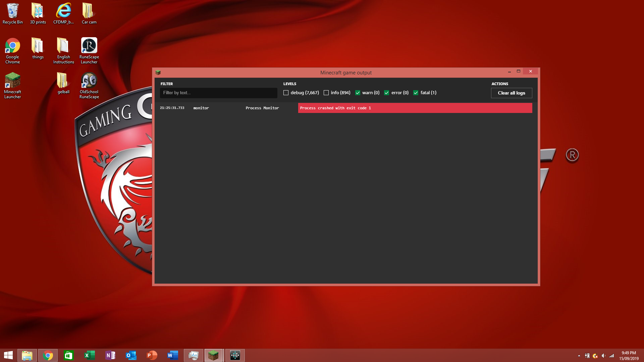The image size is (644, 362).
Task: Uncheck the fatal level checkbox
Action: click(x=416, y=93)
